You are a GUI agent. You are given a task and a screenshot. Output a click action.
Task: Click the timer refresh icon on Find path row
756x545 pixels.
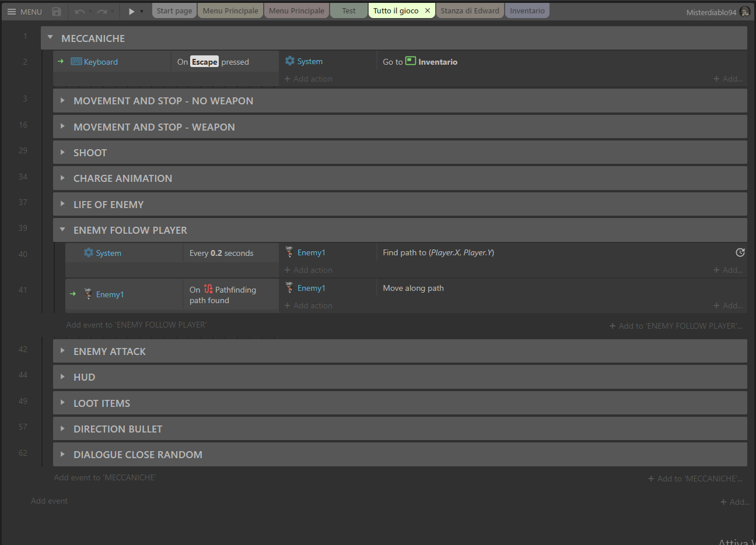(740, 252)
